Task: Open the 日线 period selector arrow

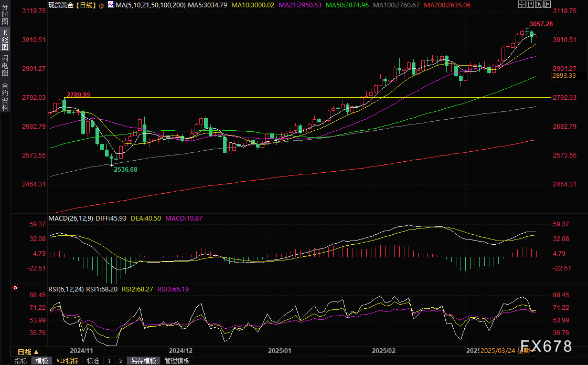Action: click(x=37, y=351)
